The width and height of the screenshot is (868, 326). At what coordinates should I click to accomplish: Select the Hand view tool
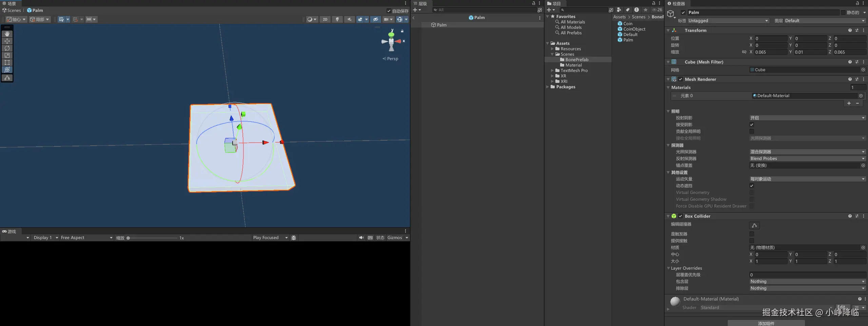7,34
